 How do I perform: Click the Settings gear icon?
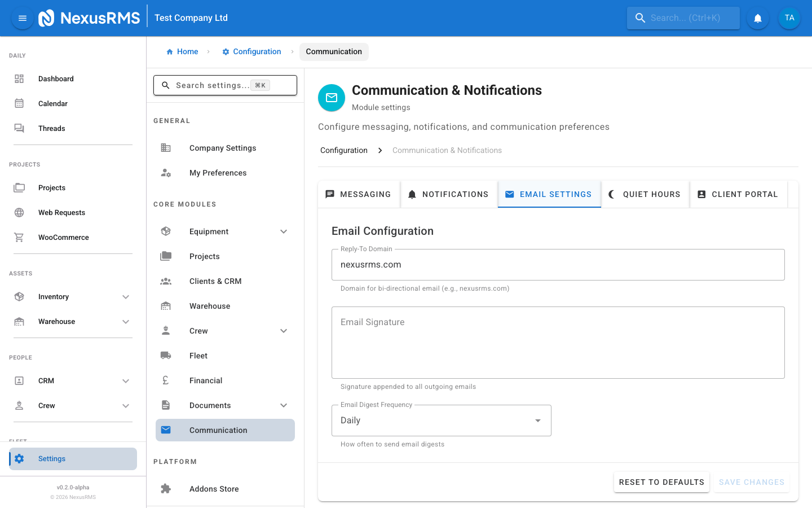[20, 458]
